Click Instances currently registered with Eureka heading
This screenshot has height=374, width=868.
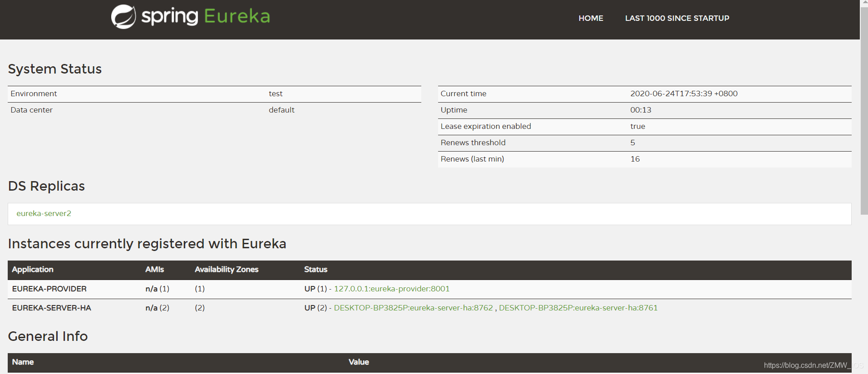click(147, 244)
